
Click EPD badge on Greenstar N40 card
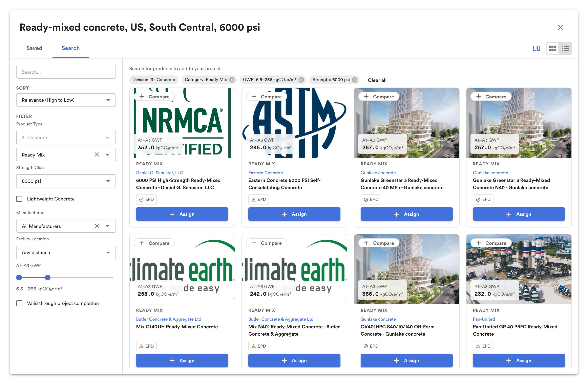point(483,199)
